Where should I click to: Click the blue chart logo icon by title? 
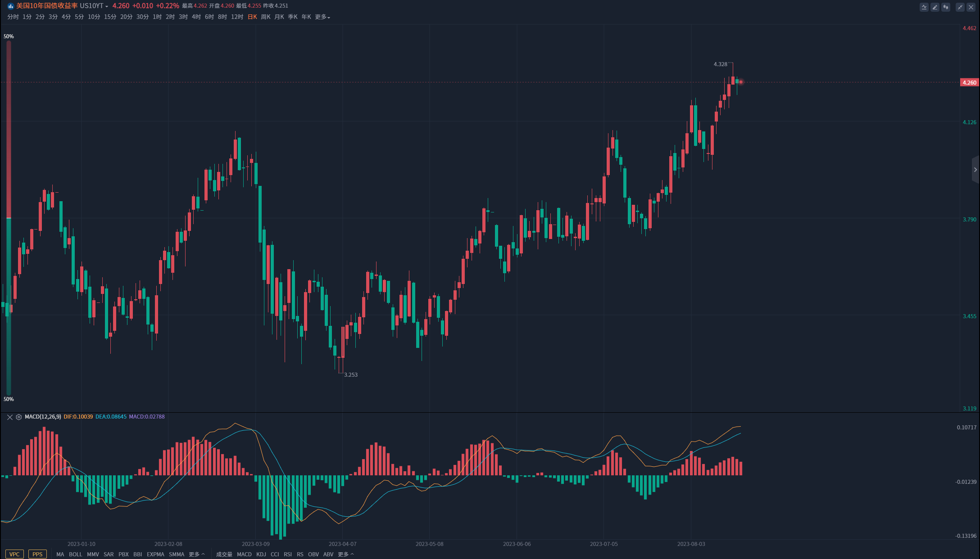(10, 6)
